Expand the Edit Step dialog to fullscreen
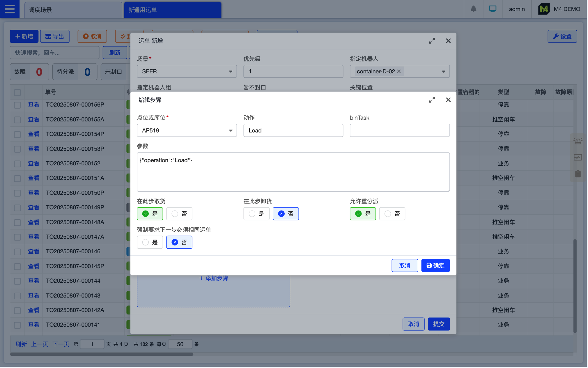 tap(432, 100)
